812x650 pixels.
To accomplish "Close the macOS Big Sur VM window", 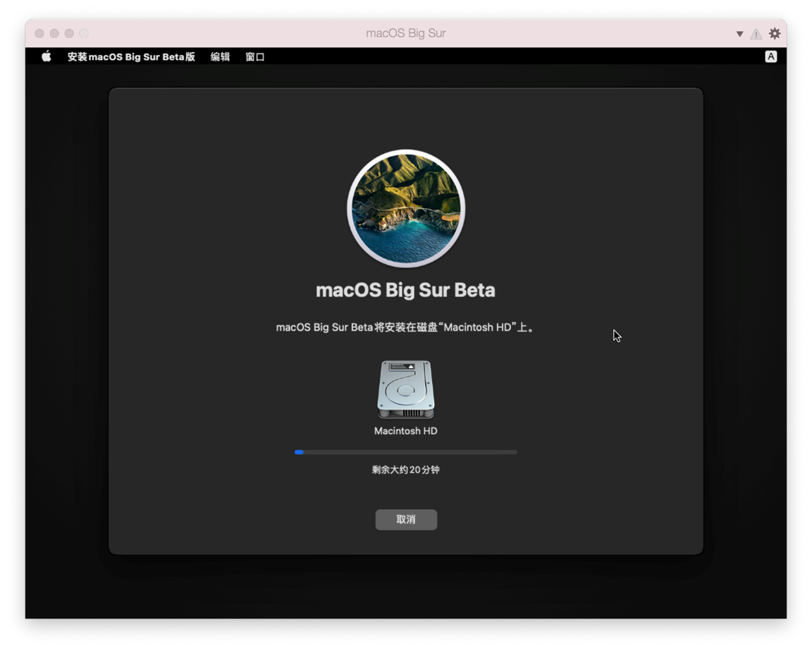I will (x=40, y=33).
